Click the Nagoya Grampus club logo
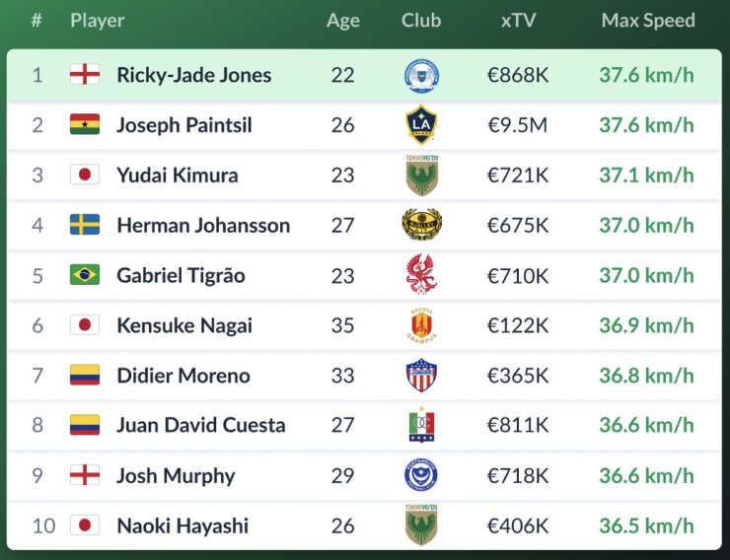This screenshot has height=560, width=730. point(421,325)
